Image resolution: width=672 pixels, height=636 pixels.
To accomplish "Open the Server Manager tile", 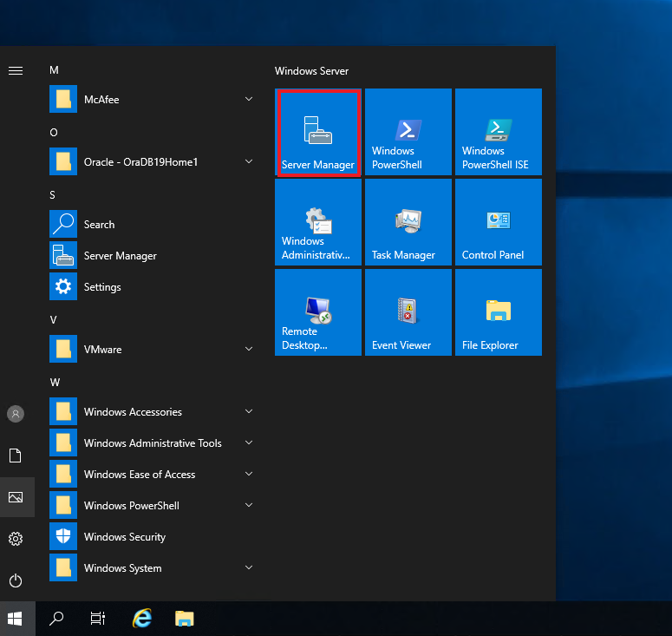I will point(318,132).
